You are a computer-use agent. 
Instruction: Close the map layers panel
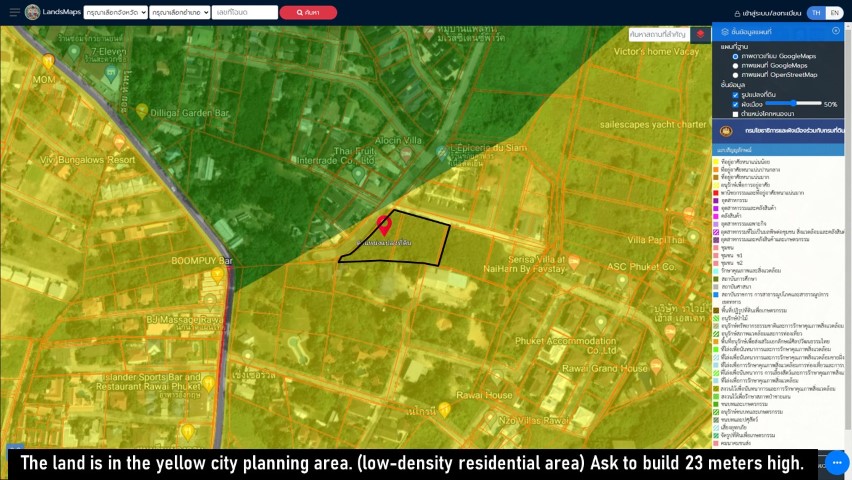(x=836, y=31)
